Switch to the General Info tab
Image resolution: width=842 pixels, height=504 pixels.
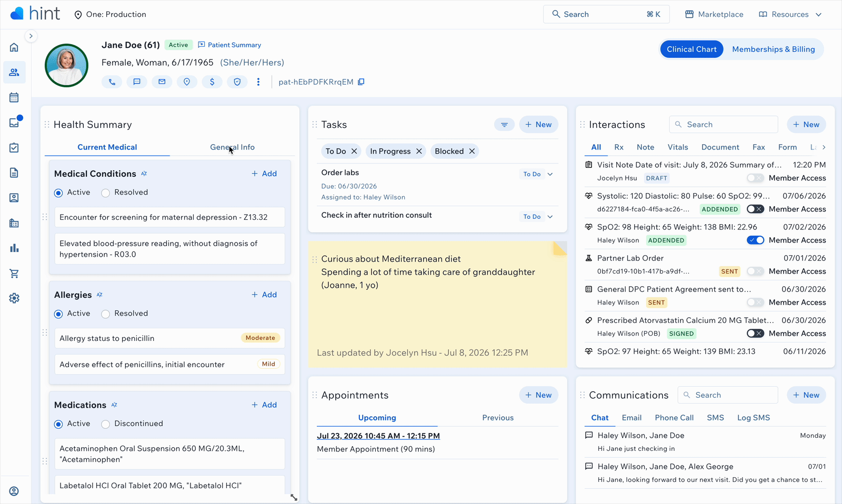point(232,147)
